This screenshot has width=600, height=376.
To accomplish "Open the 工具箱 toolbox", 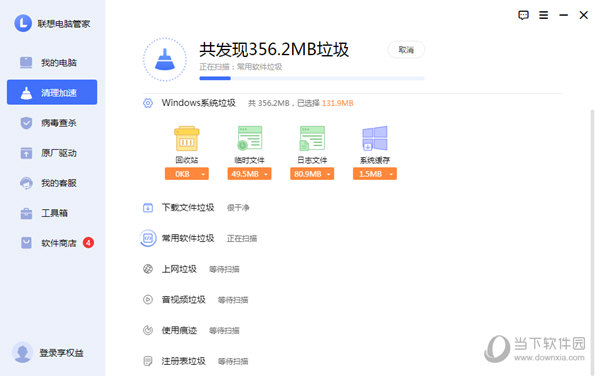I will [x=52, y=213].
